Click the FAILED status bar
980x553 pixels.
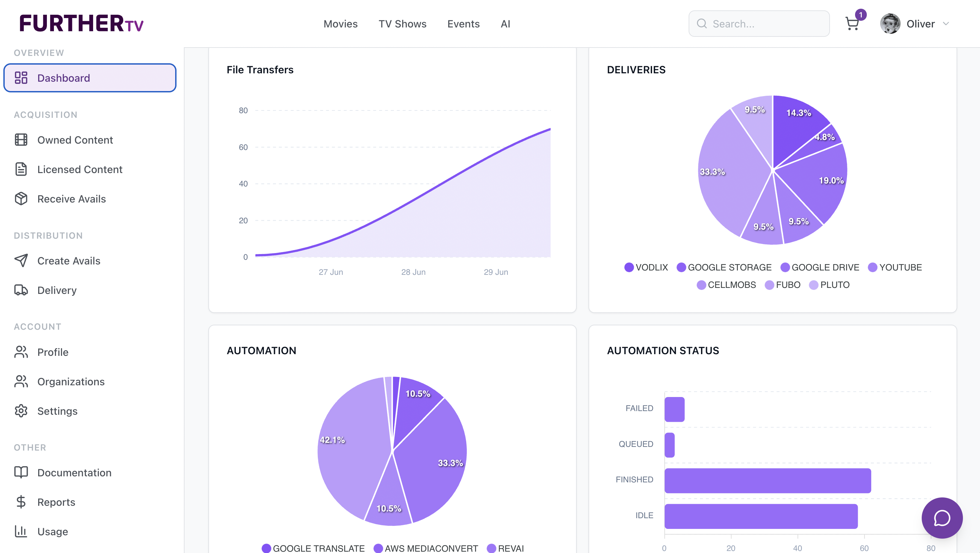pyautogui.click(x=674, y=409)
